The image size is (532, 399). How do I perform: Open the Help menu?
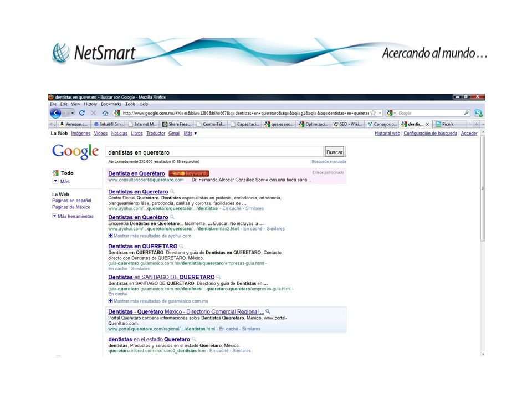pos(144,104)
